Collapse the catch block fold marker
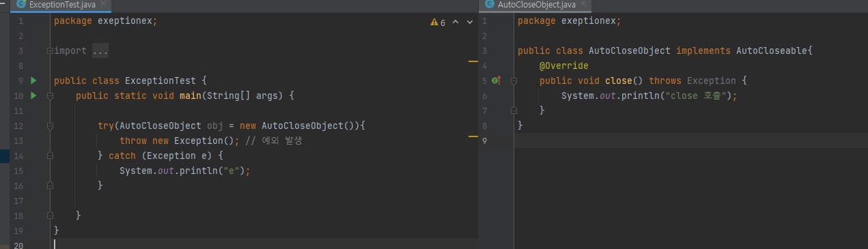The image size is (868, 249). pyautogui.click(x=50, y=156)
